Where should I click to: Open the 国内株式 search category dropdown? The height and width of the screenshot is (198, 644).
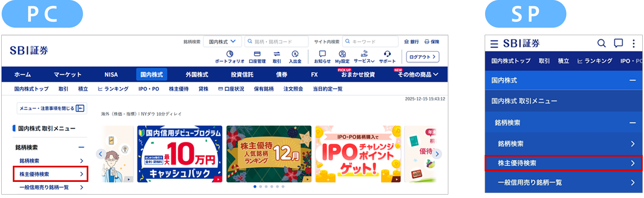[x=222, y=41]
